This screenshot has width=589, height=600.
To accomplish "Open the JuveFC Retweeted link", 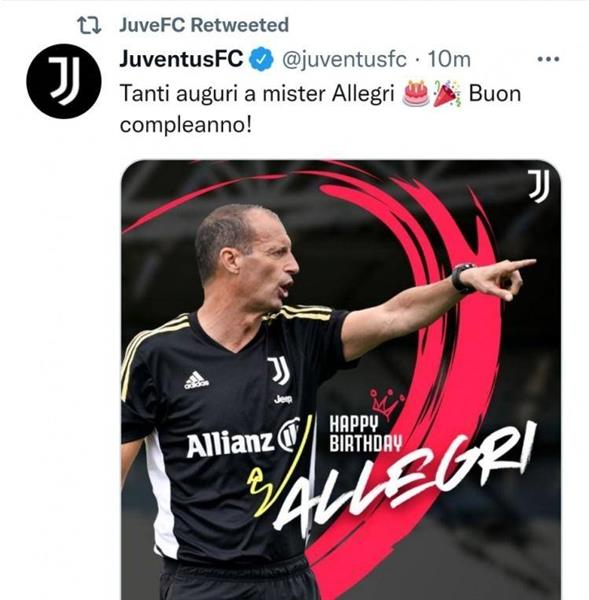I will click(x=204, y=25).
